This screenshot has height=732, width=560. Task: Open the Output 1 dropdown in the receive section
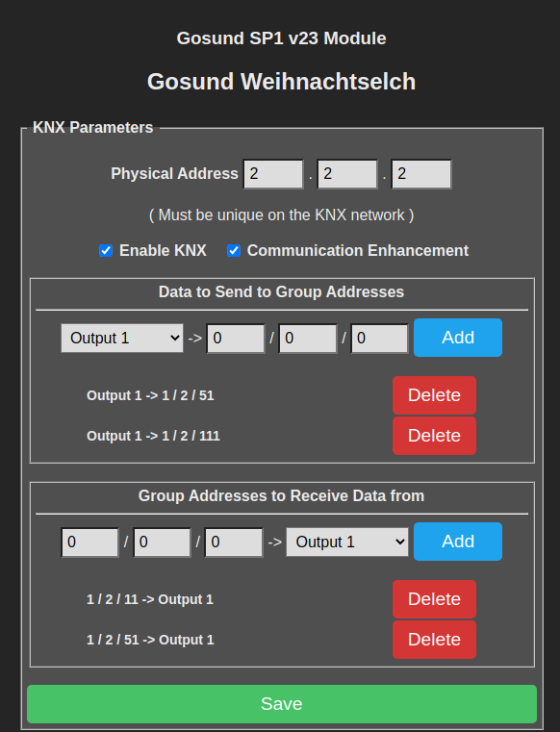click(347, 542)
